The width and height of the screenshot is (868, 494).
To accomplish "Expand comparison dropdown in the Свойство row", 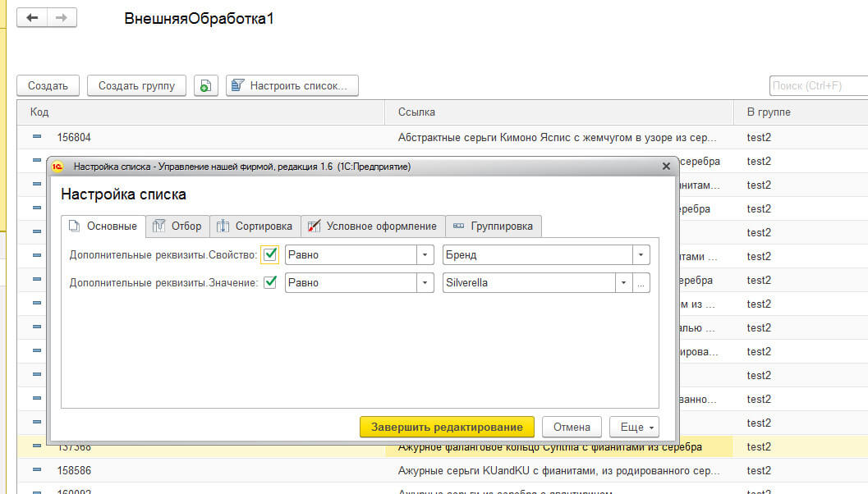I will (425, 255).
